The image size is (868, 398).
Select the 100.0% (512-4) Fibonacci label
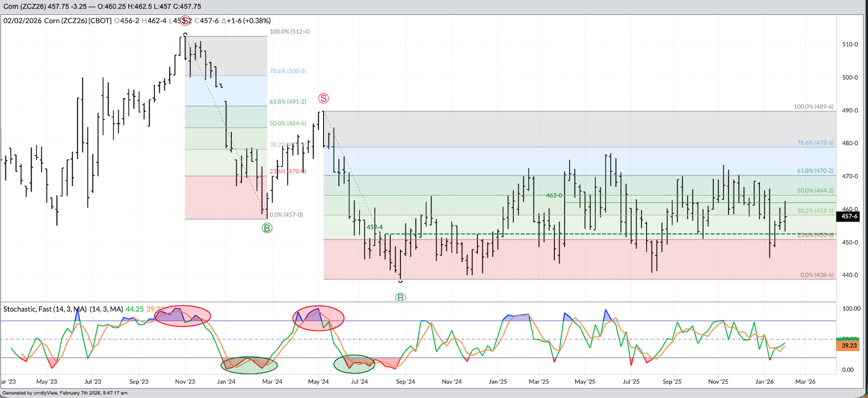(289, 31)
